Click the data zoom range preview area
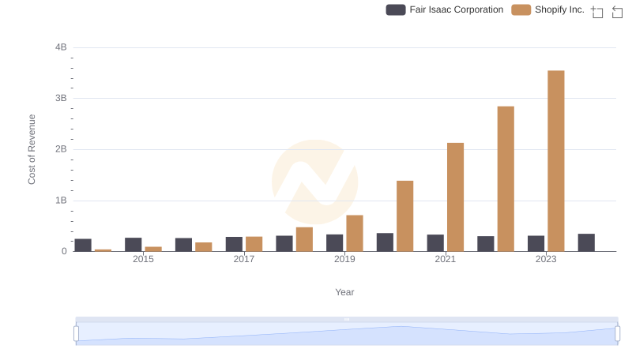This screenshot has height=364, width=632. (347, 334)
